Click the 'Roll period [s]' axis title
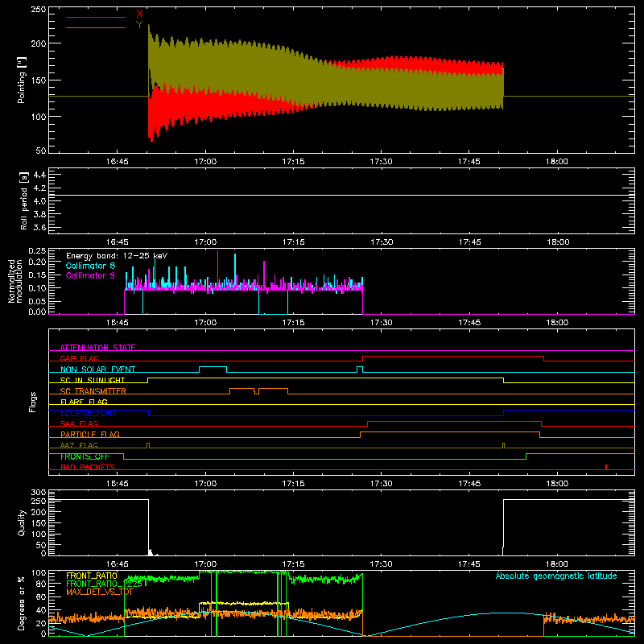 pyautogui.click(x=23, y=200)
